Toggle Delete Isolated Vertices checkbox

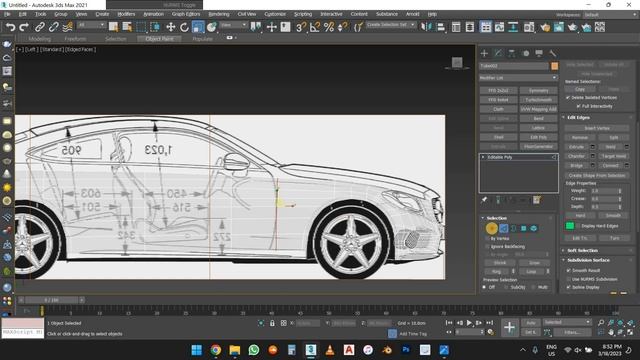568,98
